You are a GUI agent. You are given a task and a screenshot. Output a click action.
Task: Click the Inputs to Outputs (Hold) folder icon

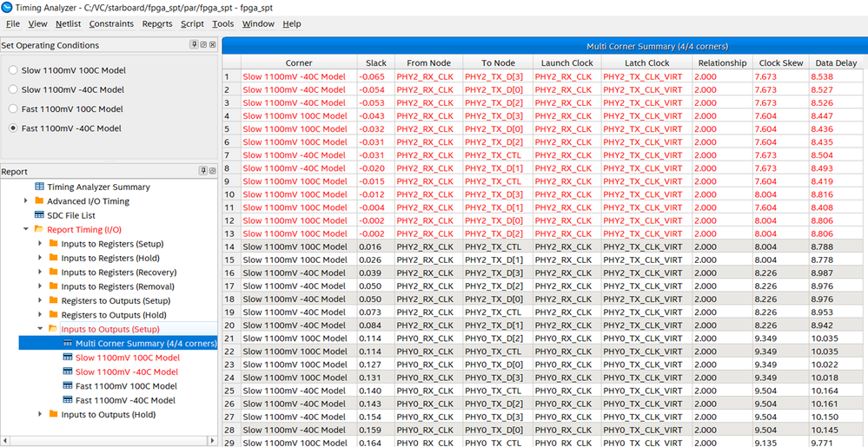tap(54, 414)
